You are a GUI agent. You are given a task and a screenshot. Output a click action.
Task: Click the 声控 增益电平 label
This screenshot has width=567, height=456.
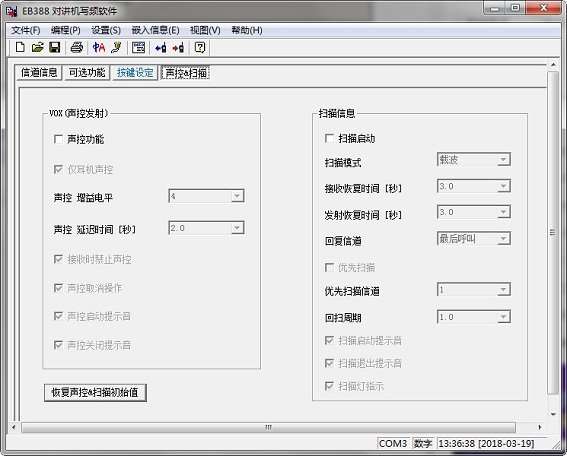[83, 198]
